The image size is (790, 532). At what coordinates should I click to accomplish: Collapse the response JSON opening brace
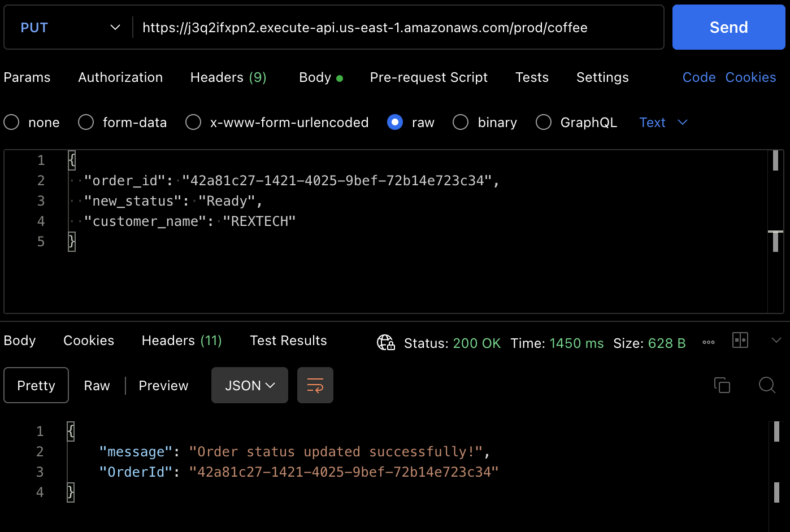coord(71,431)
